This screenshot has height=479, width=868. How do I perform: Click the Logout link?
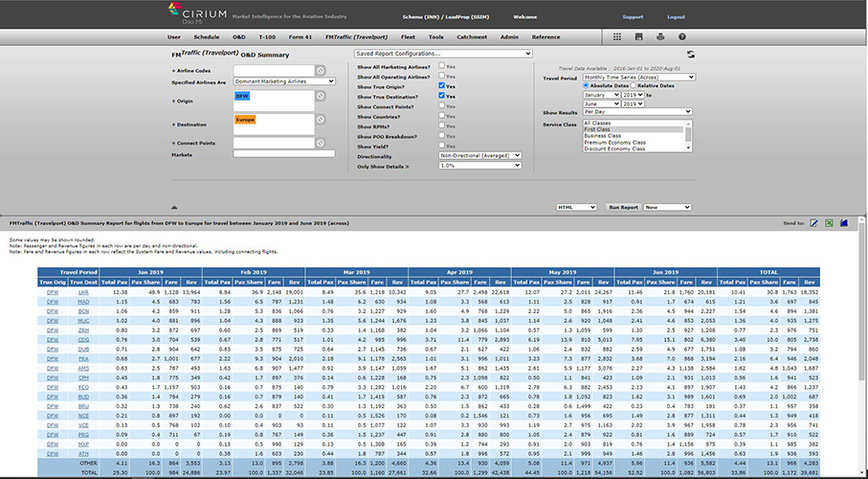676,17
